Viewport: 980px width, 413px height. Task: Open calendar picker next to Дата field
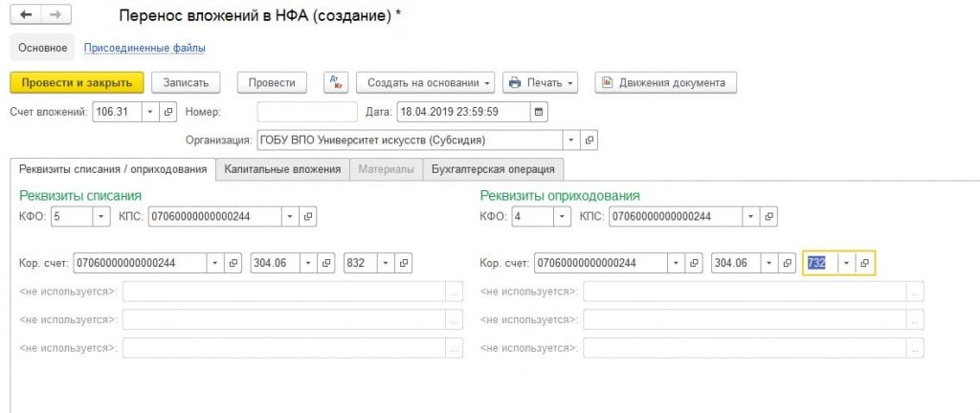[x=540, y=112]
